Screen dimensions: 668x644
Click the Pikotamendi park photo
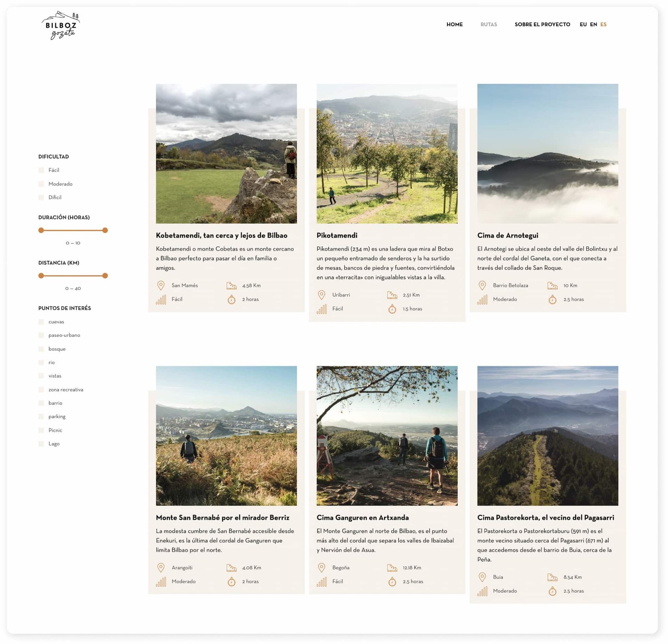tap(387, 154)
